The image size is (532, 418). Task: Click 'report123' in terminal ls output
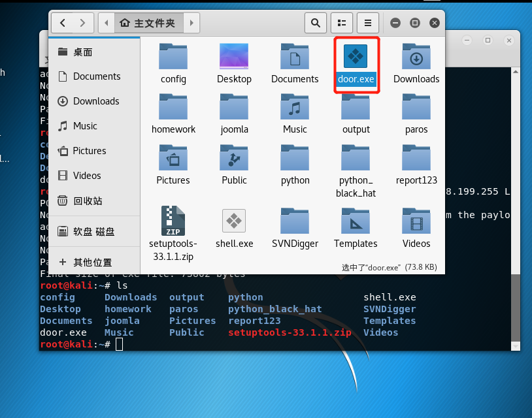[254, 321]
